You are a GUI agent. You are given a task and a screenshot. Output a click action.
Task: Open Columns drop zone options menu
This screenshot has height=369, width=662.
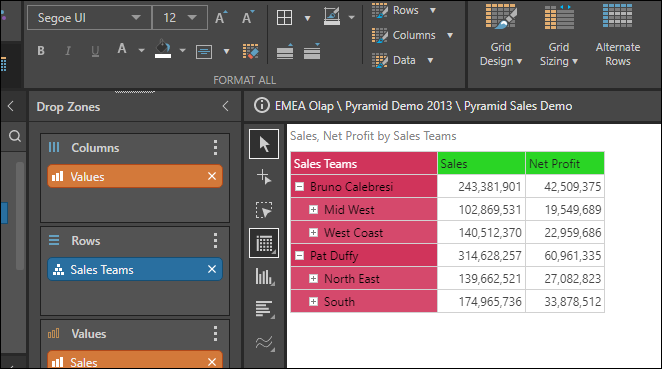[x=215, y=148]
